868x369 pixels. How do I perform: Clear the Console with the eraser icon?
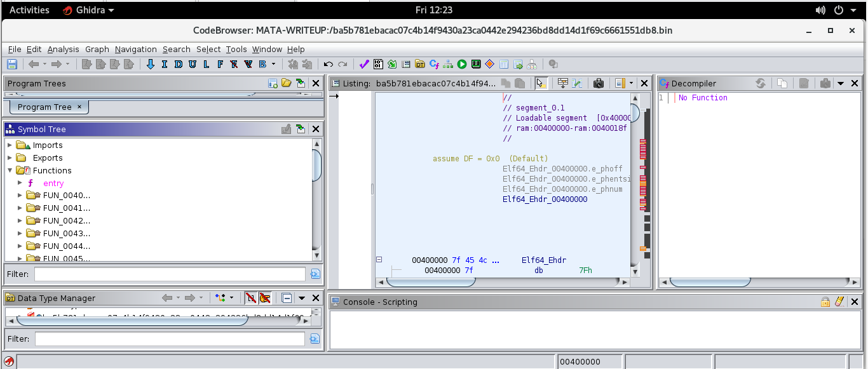coord(839,302)
